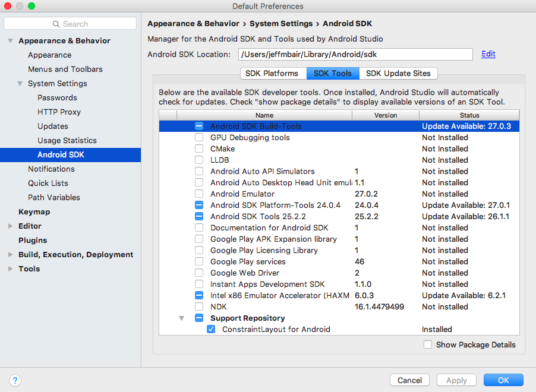
Task: Open the SDK Update Sites tab
Action: click(x=398, y=73)
